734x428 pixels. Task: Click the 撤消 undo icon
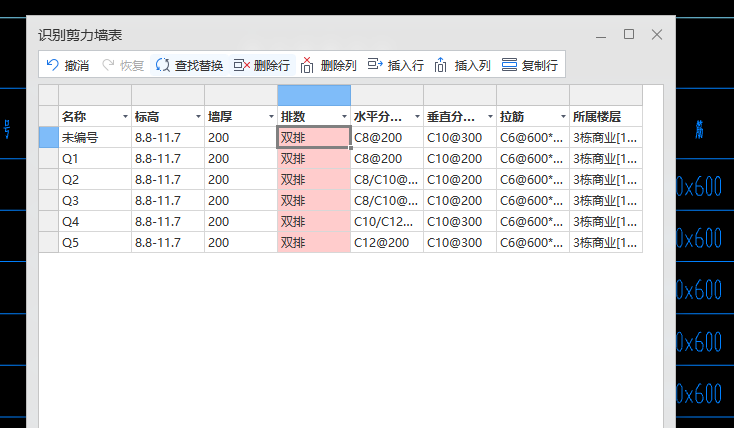point(53,65)
